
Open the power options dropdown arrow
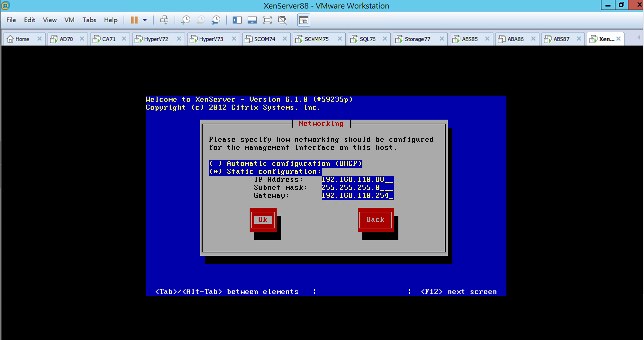coord(145,20)
